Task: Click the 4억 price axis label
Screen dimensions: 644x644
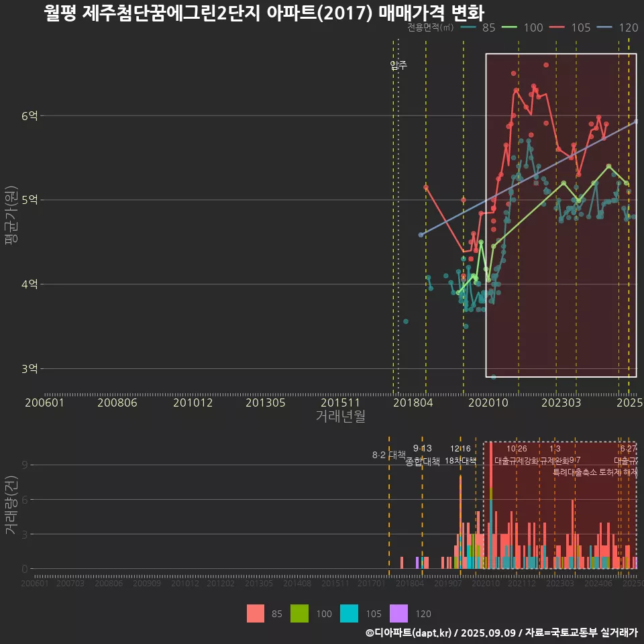Action: [30, 284]
